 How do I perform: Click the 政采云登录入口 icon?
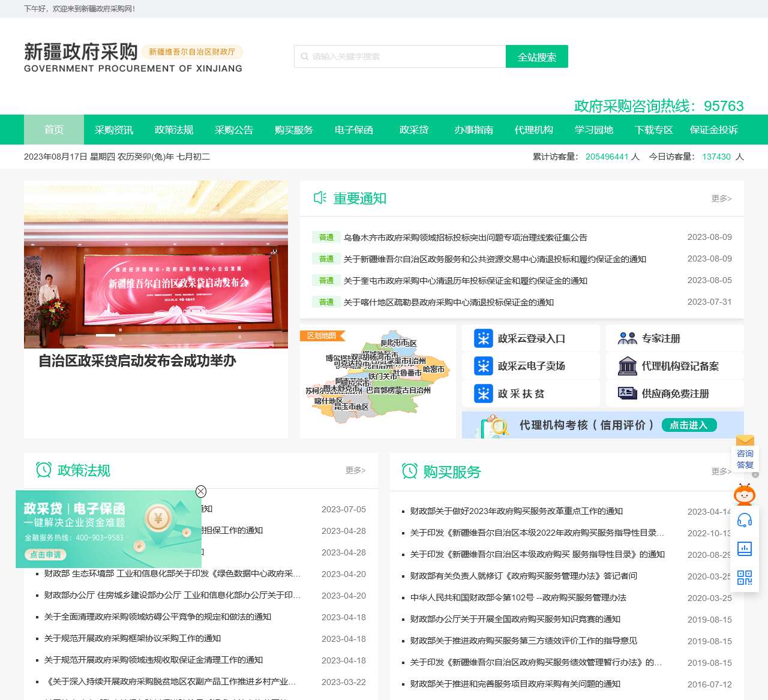coord(483,338)
